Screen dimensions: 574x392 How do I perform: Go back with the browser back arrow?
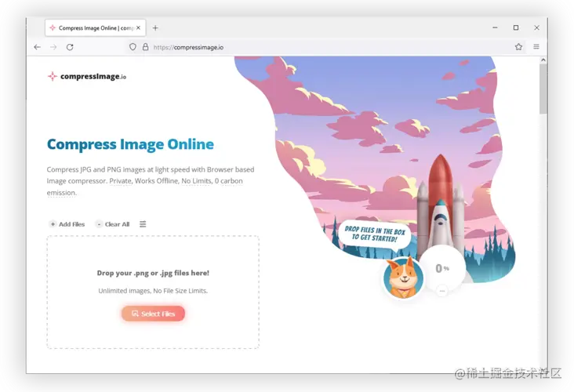(x=38, y=47)
